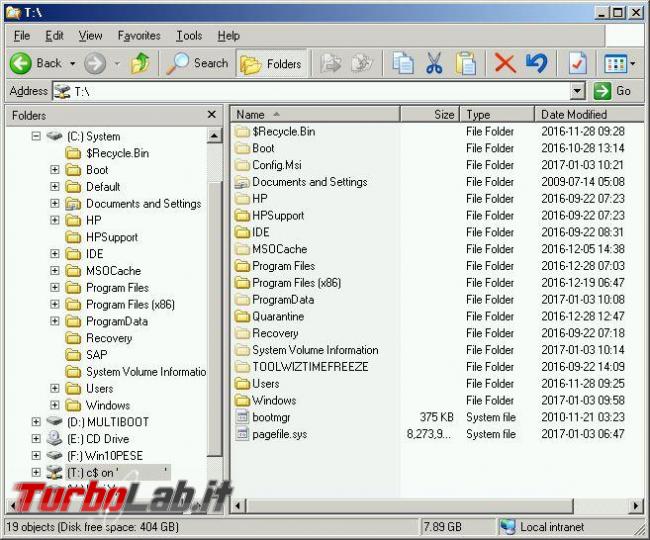Select the (C:) System drive icon
Viewport: 650px width, 540px height.
(54, 136)
